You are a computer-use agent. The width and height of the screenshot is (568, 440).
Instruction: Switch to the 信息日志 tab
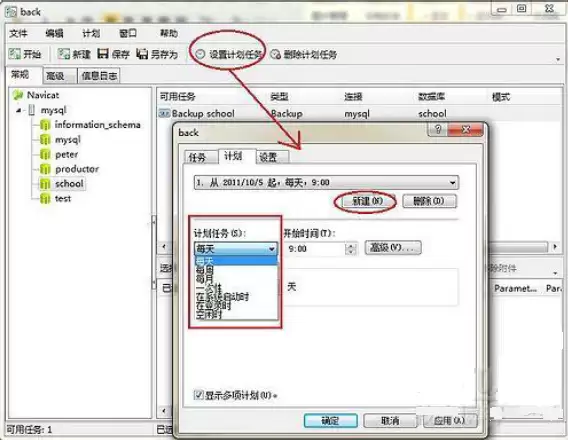[99, 76]
